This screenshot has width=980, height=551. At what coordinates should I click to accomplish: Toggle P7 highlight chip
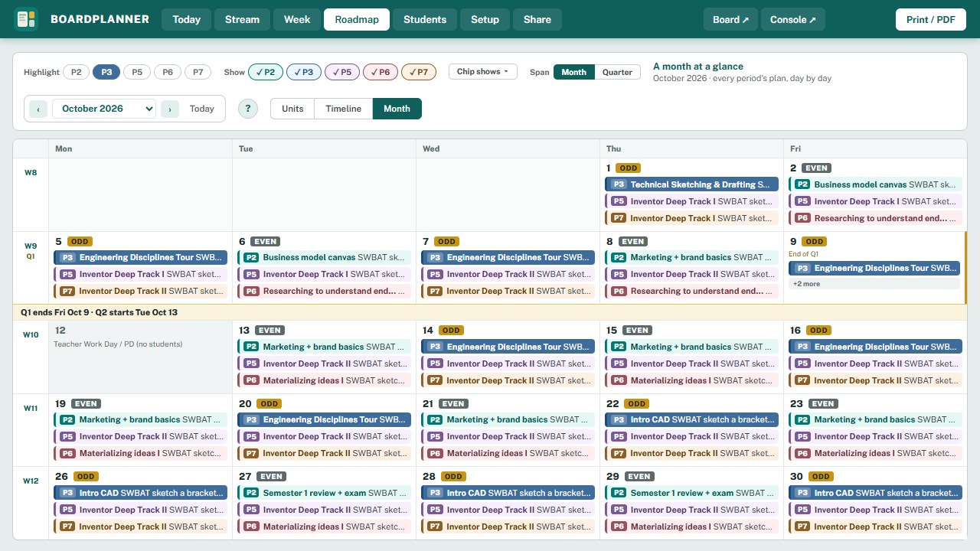click(198, 72)
